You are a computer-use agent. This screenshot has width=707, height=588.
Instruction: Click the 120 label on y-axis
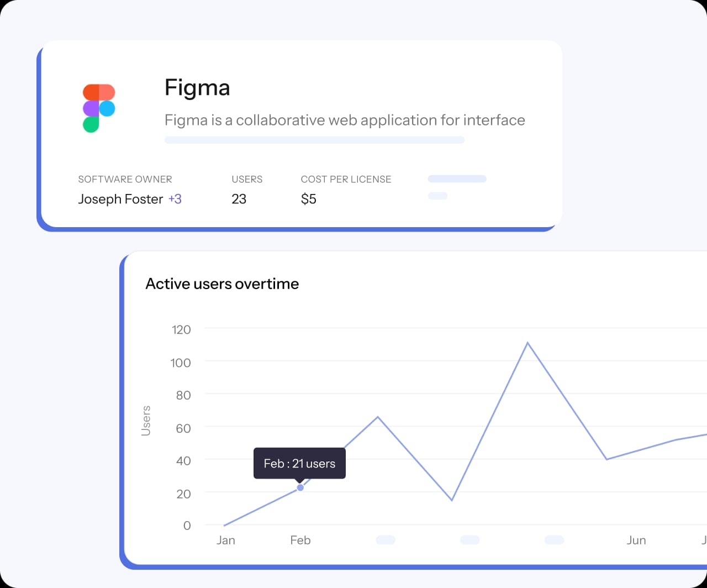coord(181,330)
